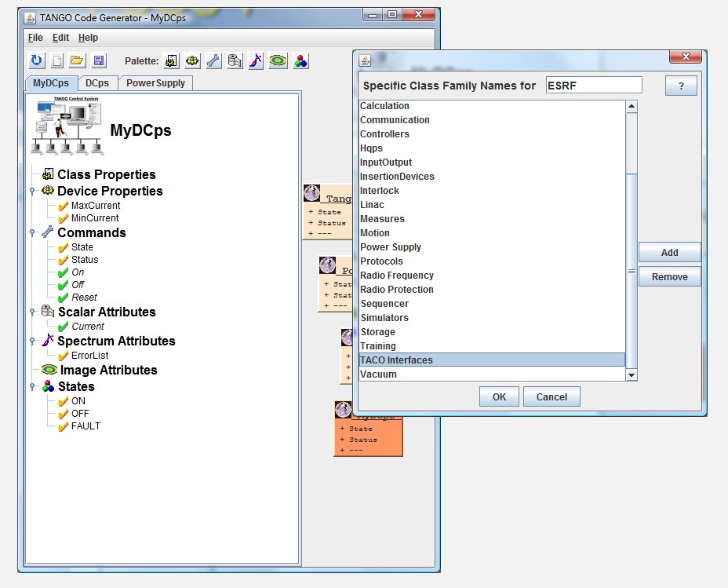
Task: Select the Status command tree item
Action: 85,260
